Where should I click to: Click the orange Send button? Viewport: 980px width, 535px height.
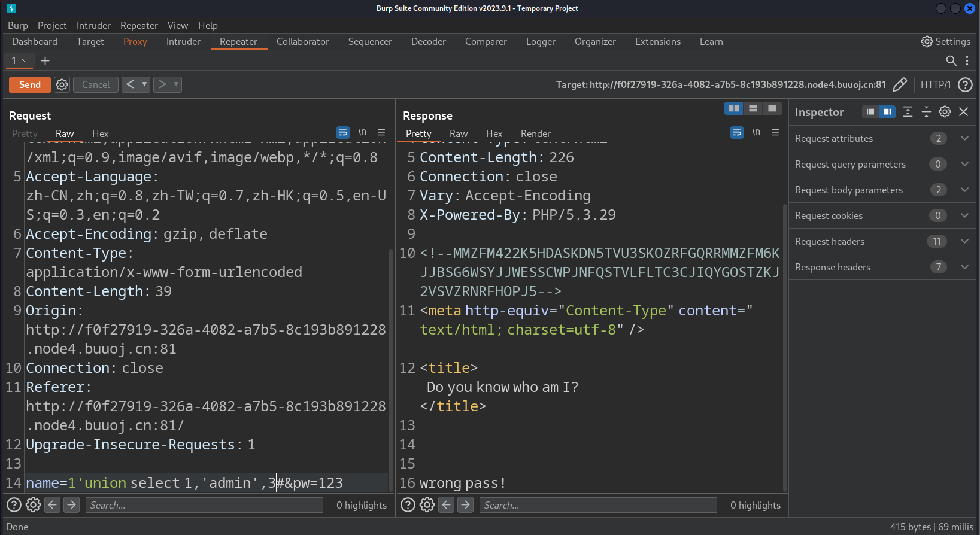pyautogui.click(x=29, y=84)
